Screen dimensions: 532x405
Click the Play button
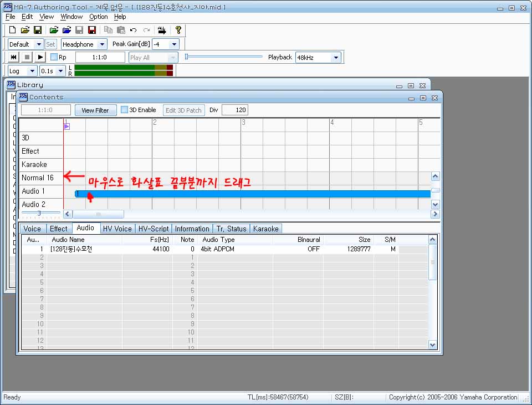40,57
